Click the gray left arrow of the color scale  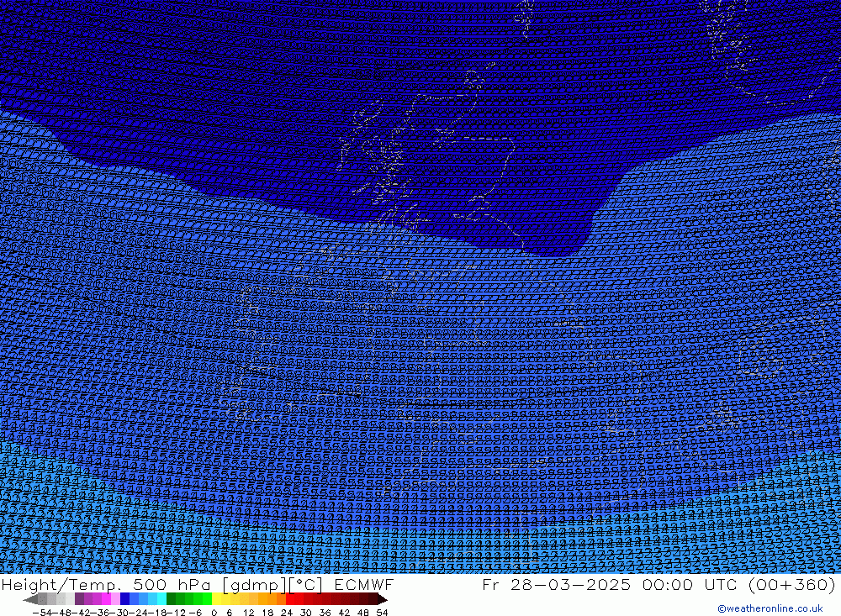[x=31, y=599]
